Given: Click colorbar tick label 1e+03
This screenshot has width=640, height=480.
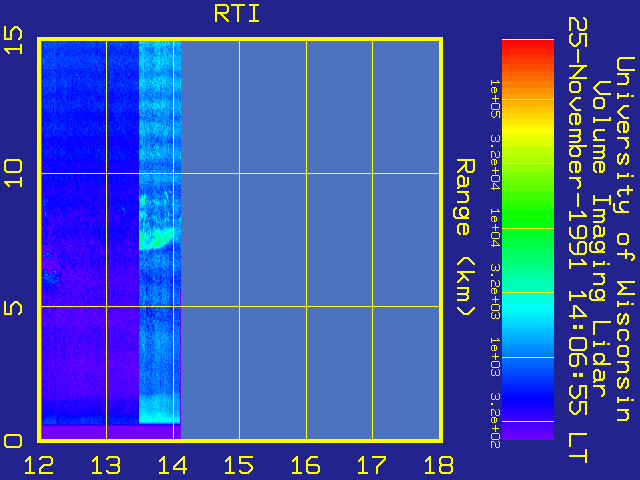Looking at the screenshot, I should pos(495,357).
